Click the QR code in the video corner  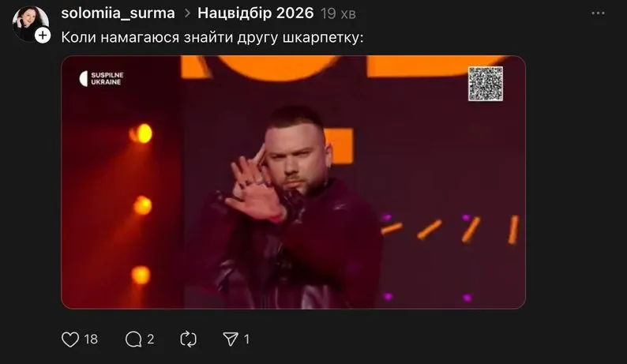pyautogui.click(x=486, y=84)
